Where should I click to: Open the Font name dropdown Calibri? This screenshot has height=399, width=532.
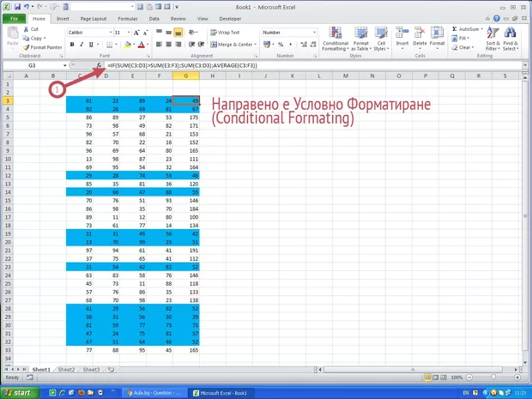click(111, 33)
